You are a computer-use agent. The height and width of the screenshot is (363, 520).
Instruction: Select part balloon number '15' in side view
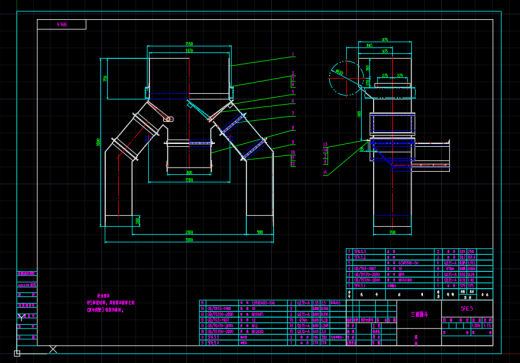(x=325, y=173)
